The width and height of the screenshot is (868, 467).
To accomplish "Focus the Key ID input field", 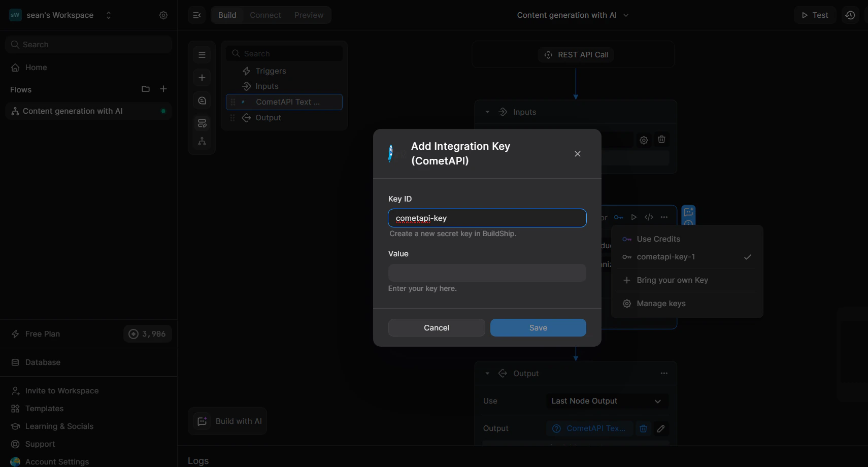I will tap(487, 218).
